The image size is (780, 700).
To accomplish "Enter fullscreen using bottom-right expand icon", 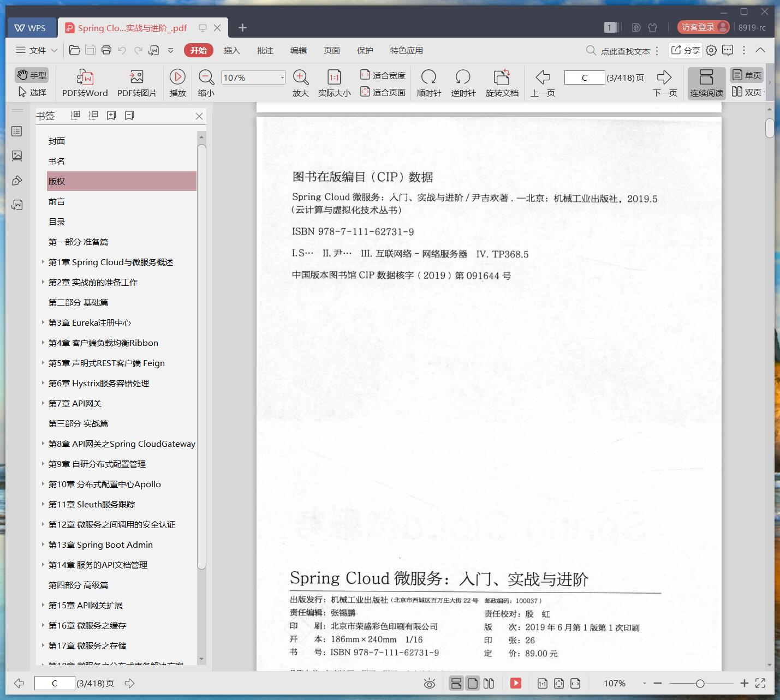I will coord(760,683).
